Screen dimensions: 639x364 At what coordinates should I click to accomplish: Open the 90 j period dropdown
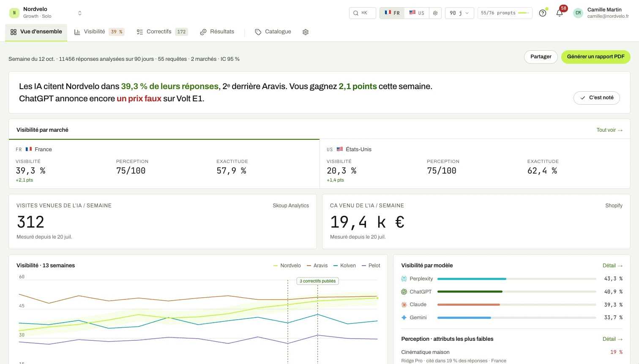click(459, 13)
